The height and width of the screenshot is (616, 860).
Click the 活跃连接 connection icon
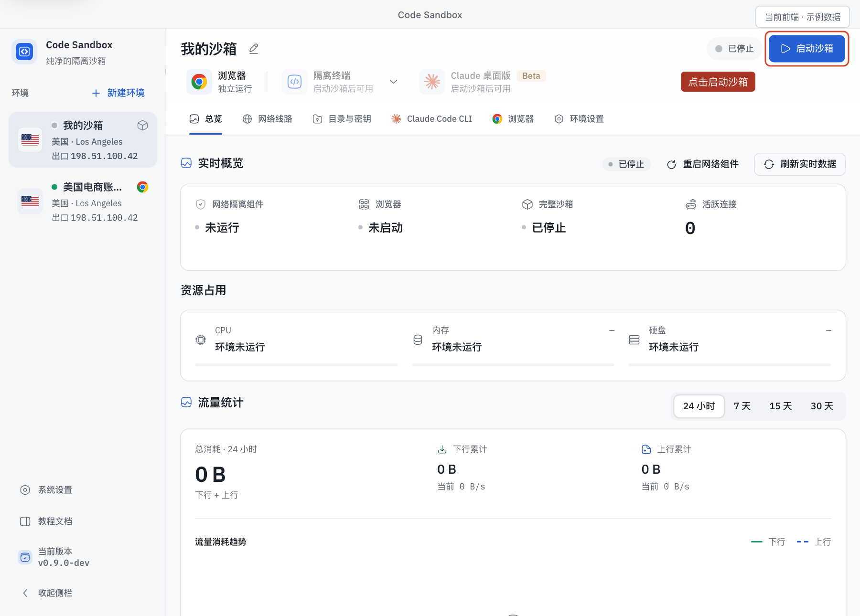click(x=691, y=204)
